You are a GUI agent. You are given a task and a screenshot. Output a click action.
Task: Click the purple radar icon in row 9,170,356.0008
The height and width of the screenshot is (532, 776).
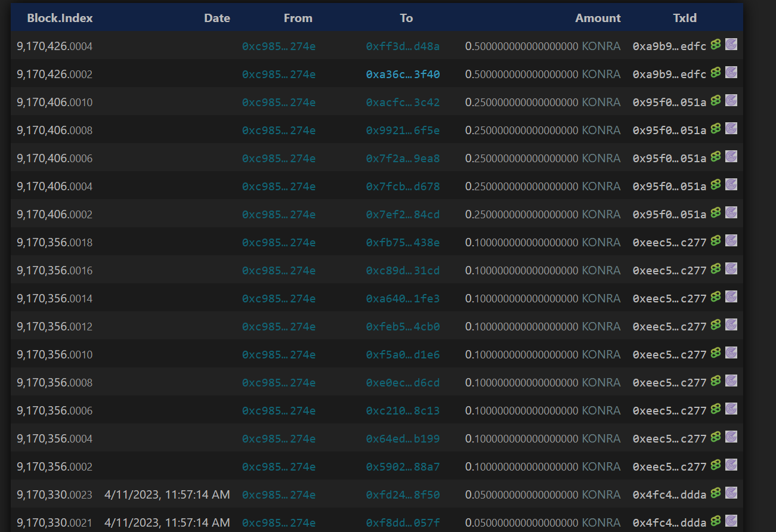click(731, 381)
